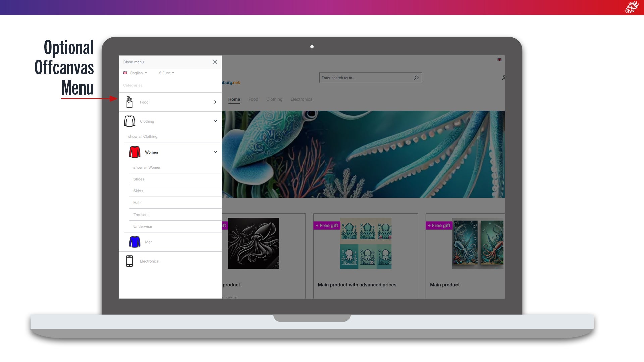Expand the Women subcategory chevron
This screenshot has width=644, height=362.
(215, 152)
